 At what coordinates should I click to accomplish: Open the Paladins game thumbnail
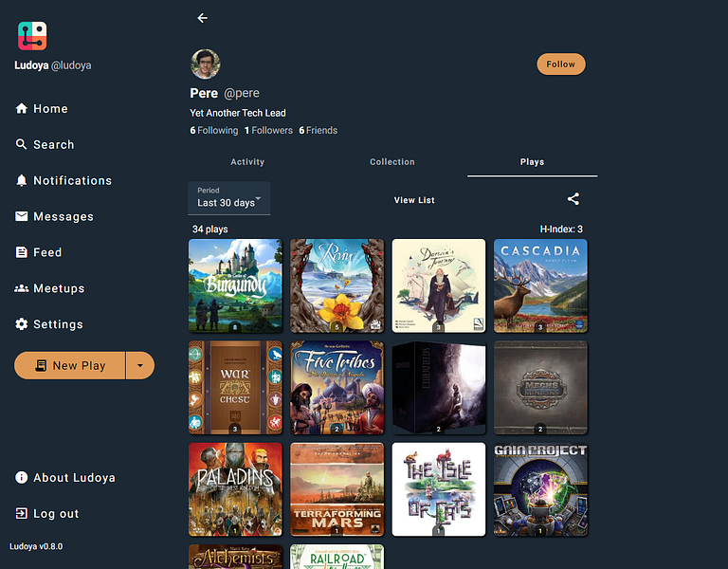pos(235,489)
